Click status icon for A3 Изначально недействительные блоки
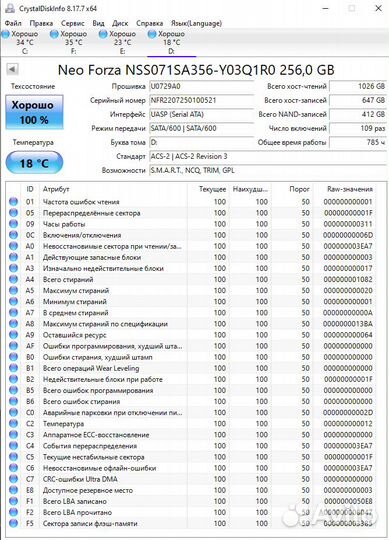 [13, 268]
